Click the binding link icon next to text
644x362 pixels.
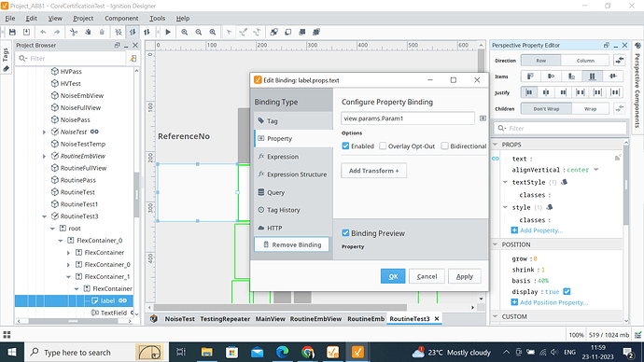click(x=496, y=159)
